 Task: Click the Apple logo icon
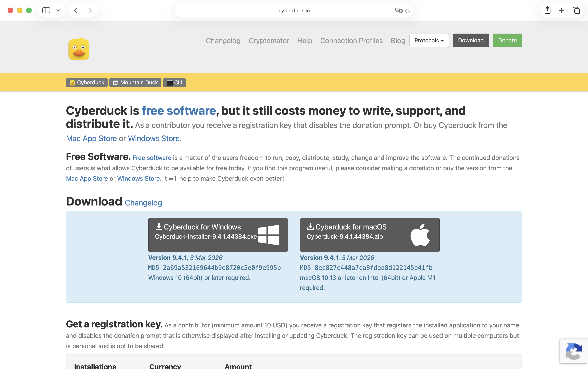(x=420, y=235)
